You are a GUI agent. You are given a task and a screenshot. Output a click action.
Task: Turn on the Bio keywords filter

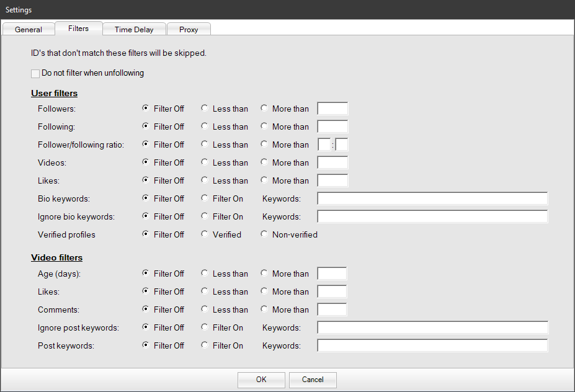tap(205, 198)
